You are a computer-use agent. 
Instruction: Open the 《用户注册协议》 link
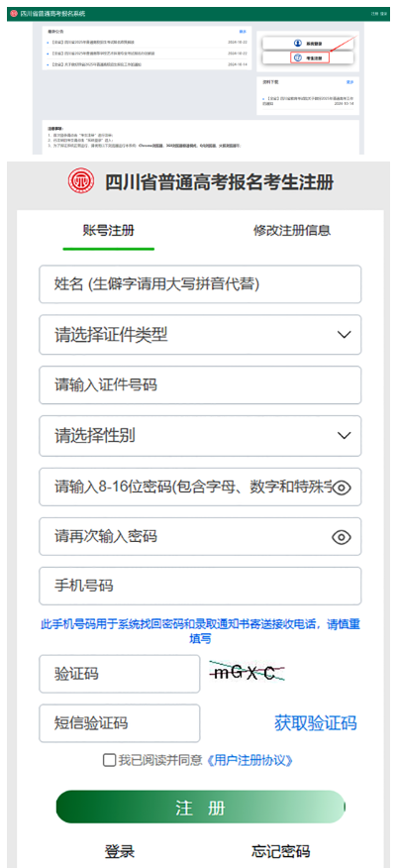[x=249, y=760]
